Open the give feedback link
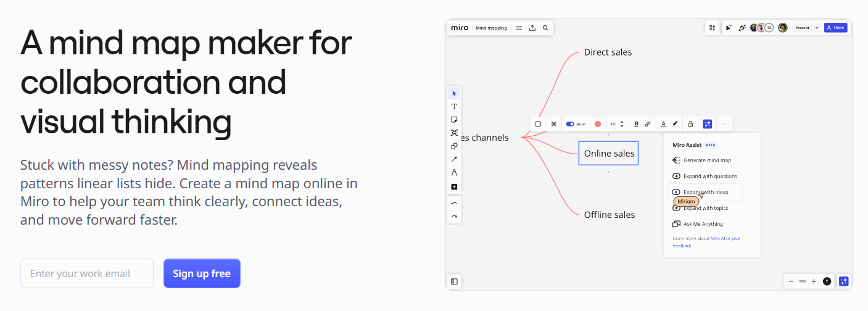 (x=736, y=238)
